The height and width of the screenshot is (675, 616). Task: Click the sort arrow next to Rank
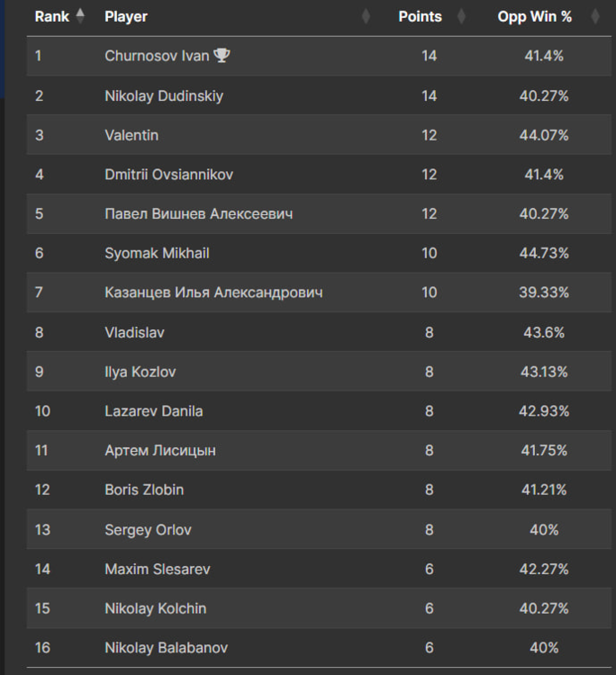click(x=80, y=16)
